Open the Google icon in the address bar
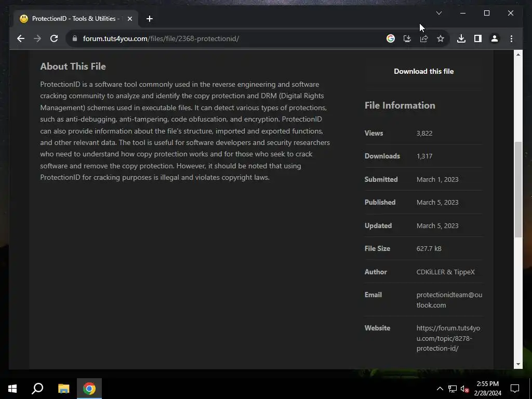 click(391, 38)
